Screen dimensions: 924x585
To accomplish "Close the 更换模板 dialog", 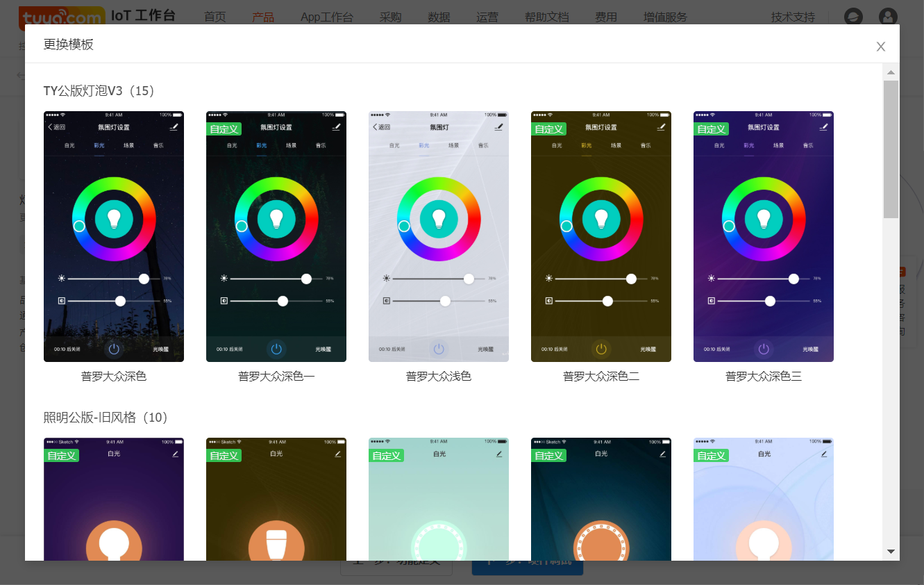I will pyautogui.click(x=880, y=47).
